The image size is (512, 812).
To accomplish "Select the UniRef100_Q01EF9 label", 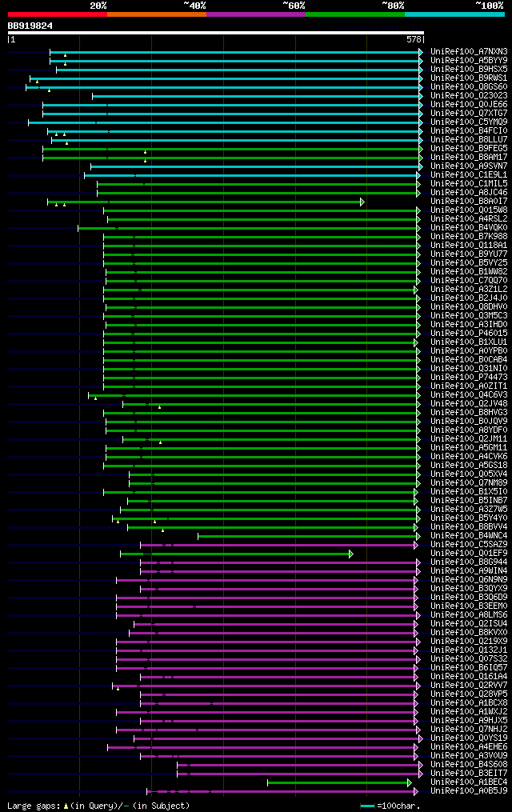I will click(469, 554).
